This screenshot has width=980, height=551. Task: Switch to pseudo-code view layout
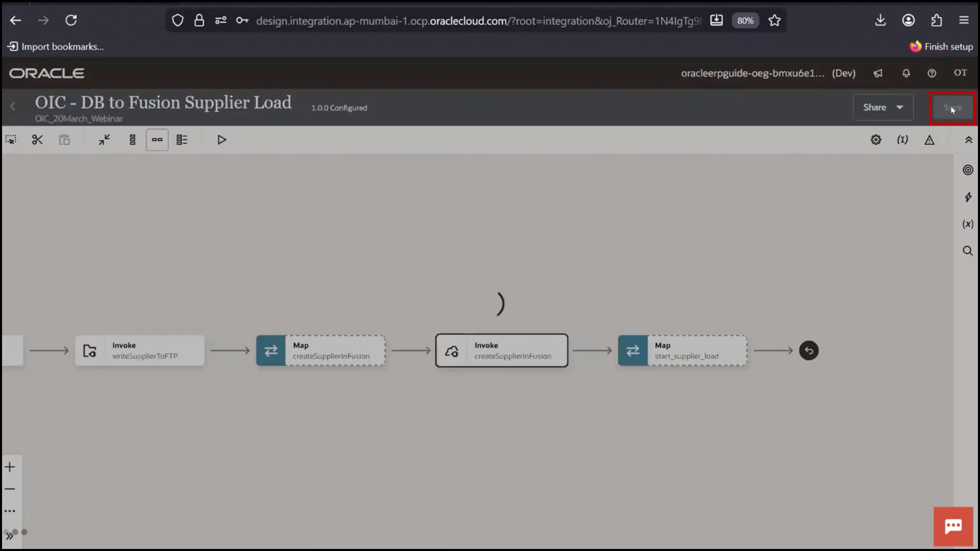182,140
